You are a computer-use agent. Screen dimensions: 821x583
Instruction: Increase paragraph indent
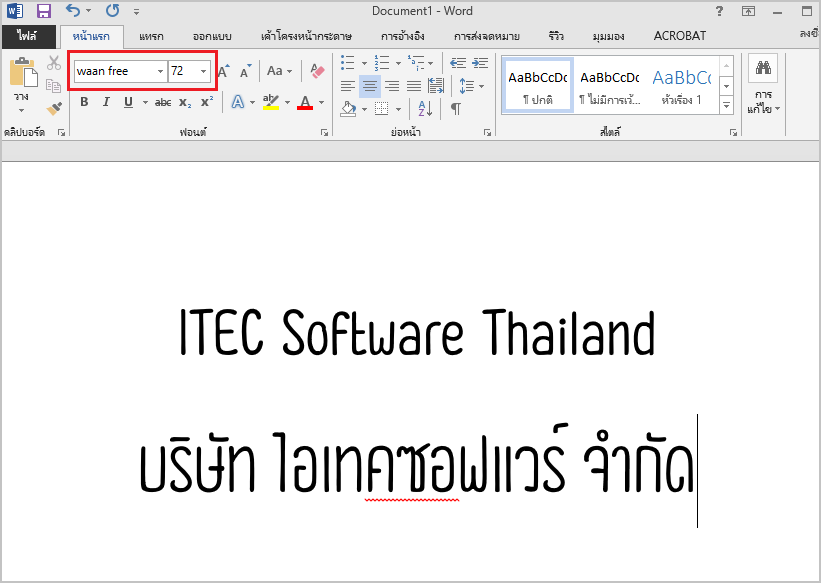[x=480, y=63]
